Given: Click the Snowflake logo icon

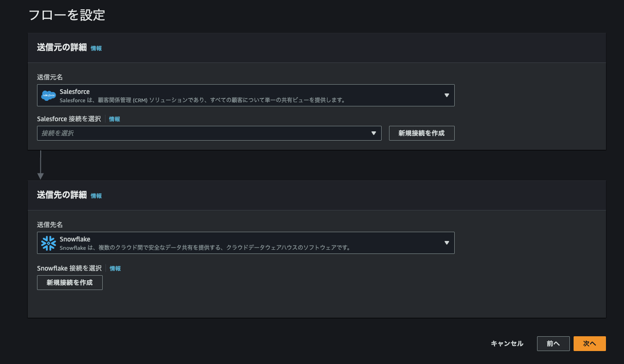Looking at the screenshot, I should coord(49,243).
